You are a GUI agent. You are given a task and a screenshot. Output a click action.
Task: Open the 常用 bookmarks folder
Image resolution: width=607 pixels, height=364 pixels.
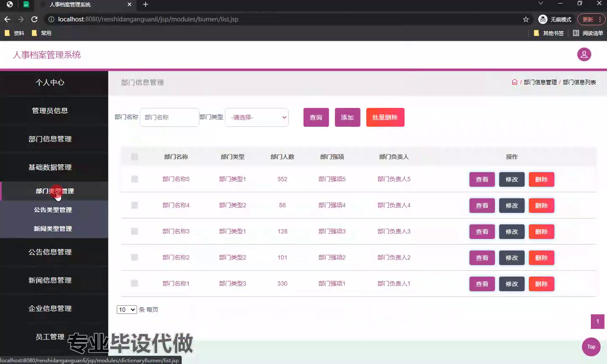point(41,33)
